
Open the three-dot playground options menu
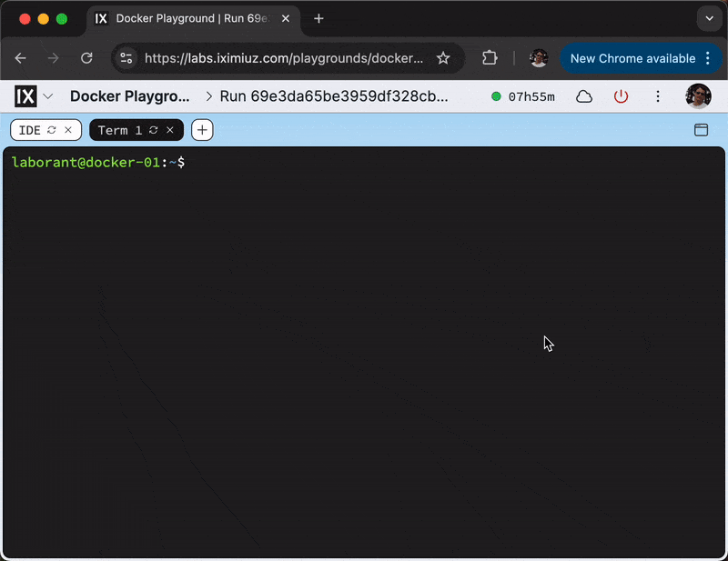(x=658, y=96)
